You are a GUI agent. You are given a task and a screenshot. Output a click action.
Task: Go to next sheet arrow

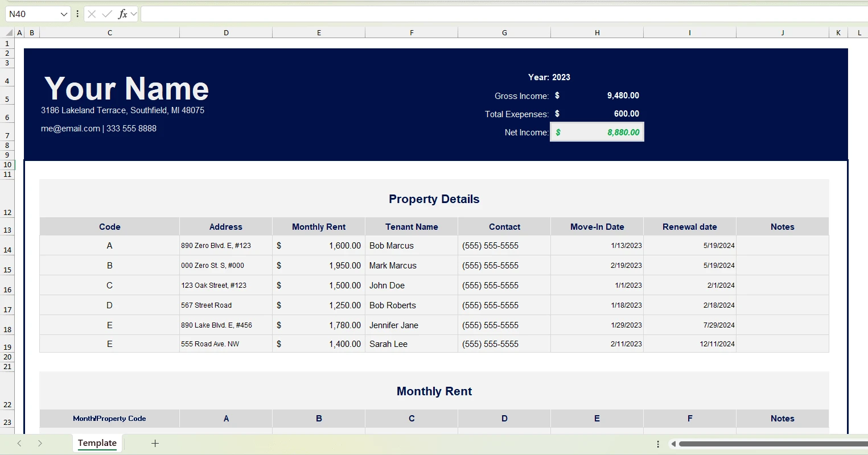40,443
